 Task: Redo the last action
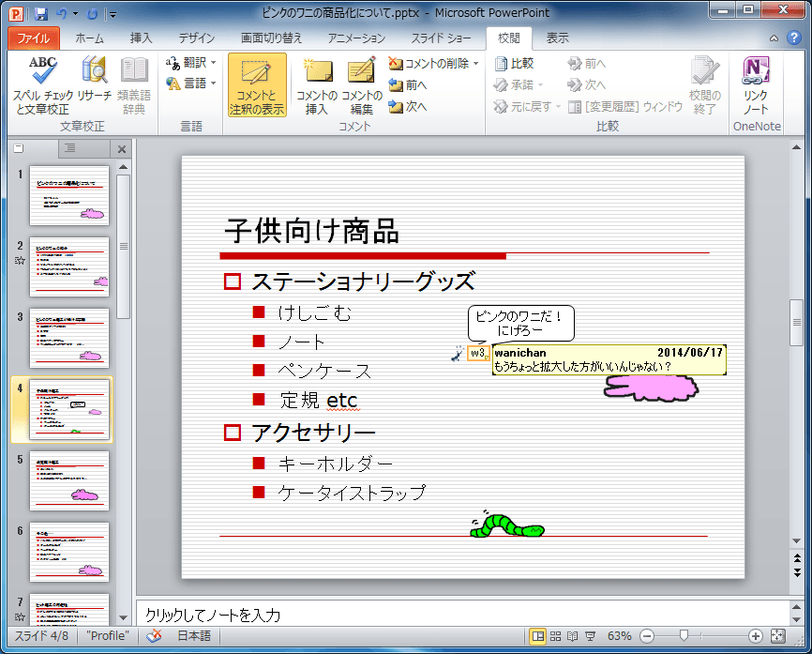point(92,14)
